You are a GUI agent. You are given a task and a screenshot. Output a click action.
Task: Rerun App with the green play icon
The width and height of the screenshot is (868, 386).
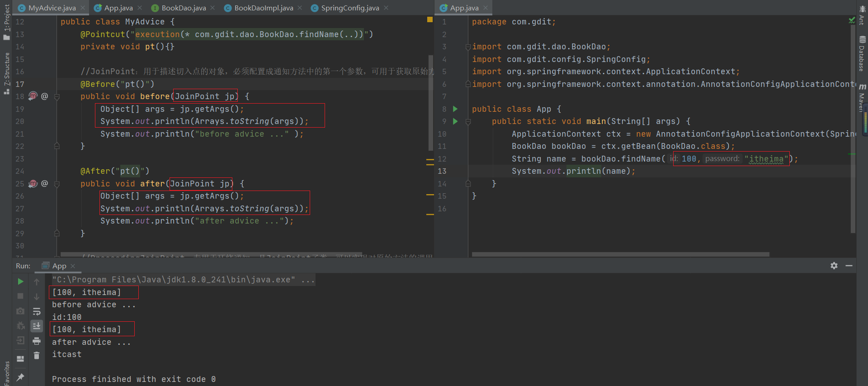(x=20, y=281)
